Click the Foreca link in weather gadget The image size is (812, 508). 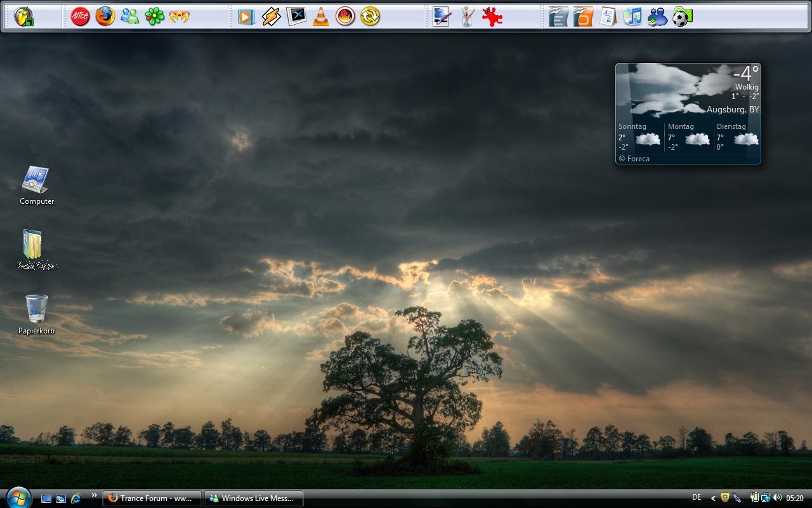634,159
